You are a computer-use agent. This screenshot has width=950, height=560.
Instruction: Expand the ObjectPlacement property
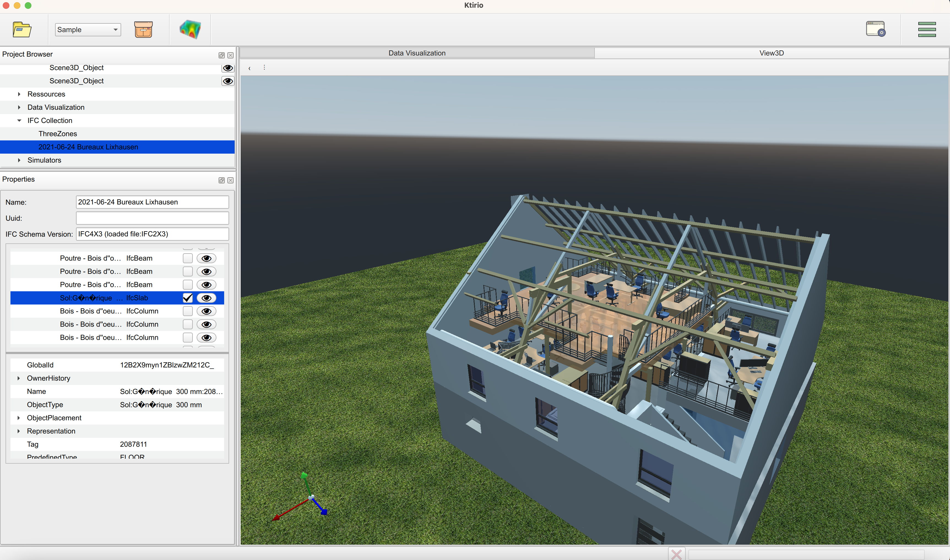click(18, 418)
